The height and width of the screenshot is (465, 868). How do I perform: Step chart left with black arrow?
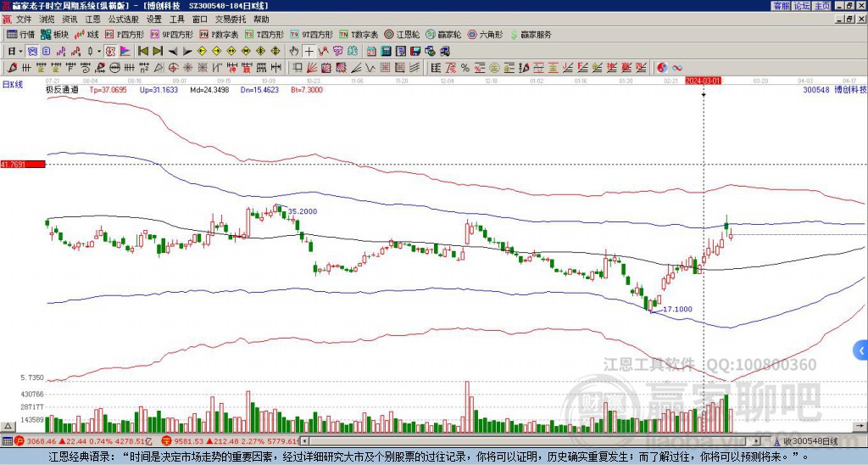(173, 52)
